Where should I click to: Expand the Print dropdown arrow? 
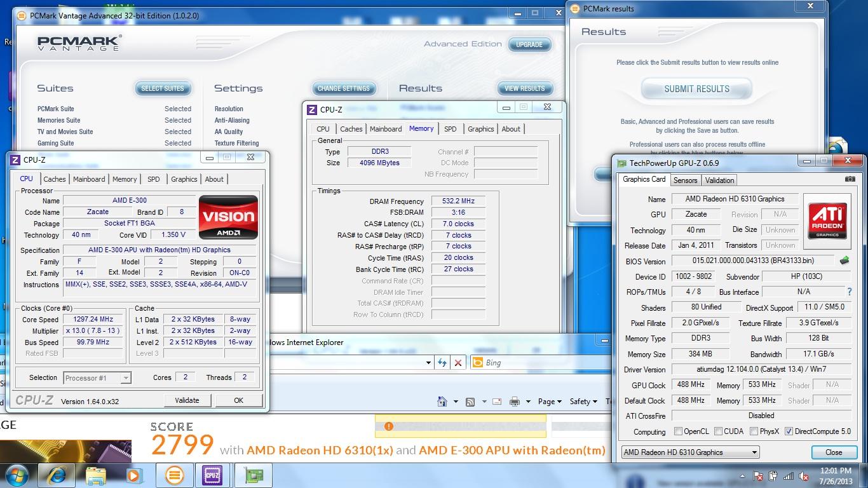point(528,402)
